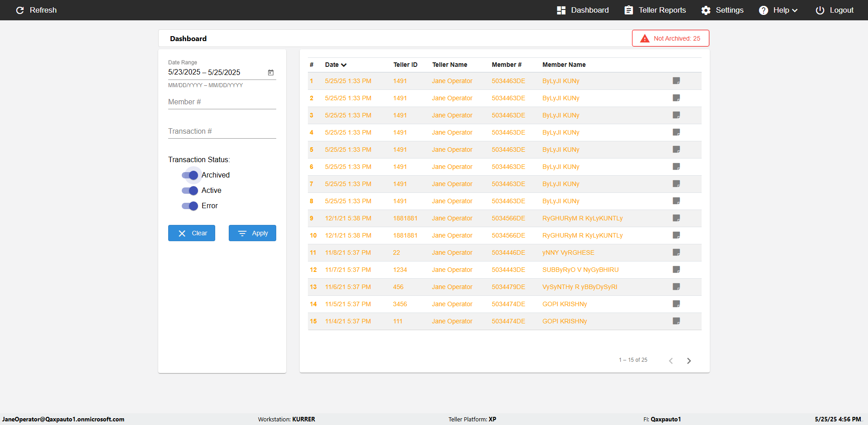Click the Date Range field value
This screenshot has height=425, width=868.
(204, 72)
